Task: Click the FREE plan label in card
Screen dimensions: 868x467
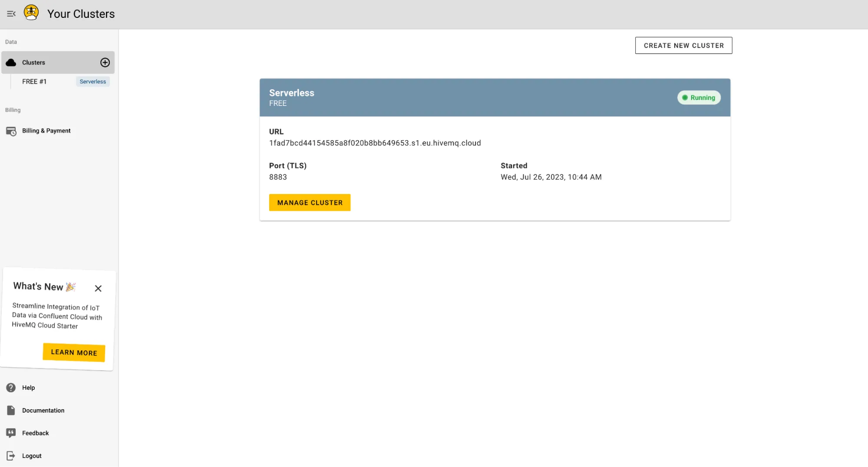Action: 277,103
